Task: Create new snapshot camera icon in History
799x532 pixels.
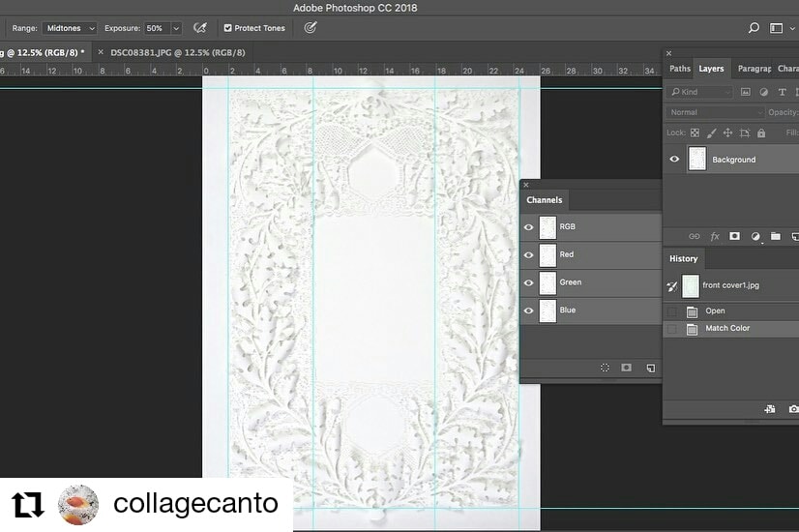Action: 793,409
